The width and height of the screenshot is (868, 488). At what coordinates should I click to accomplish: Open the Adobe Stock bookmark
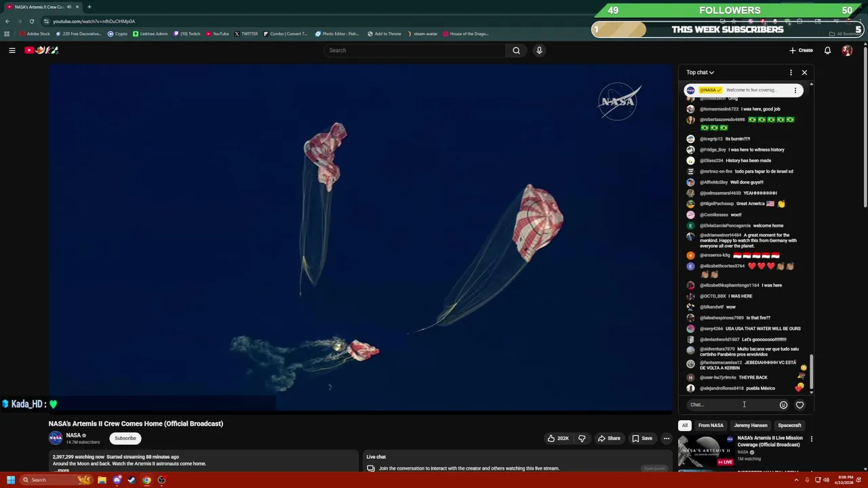[x=35, y=34]
